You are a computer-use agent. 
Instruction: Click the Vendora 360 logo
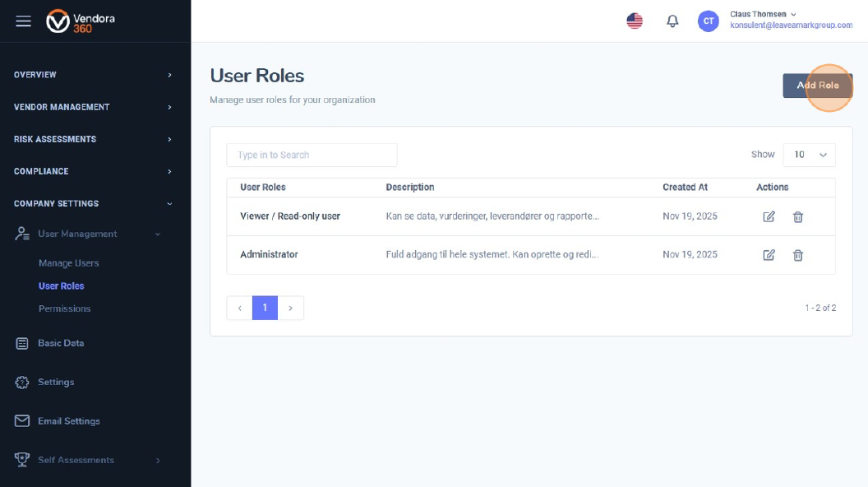click(81, 21)
